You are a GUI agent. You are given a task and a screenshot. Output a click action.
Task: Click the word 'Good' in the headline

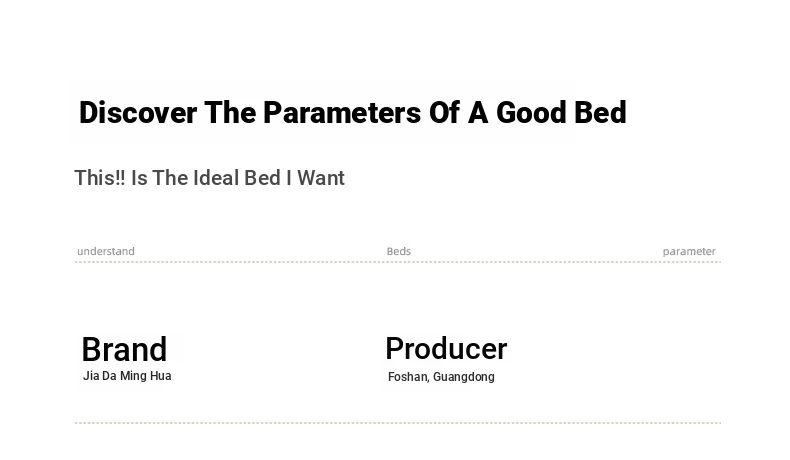531,112
